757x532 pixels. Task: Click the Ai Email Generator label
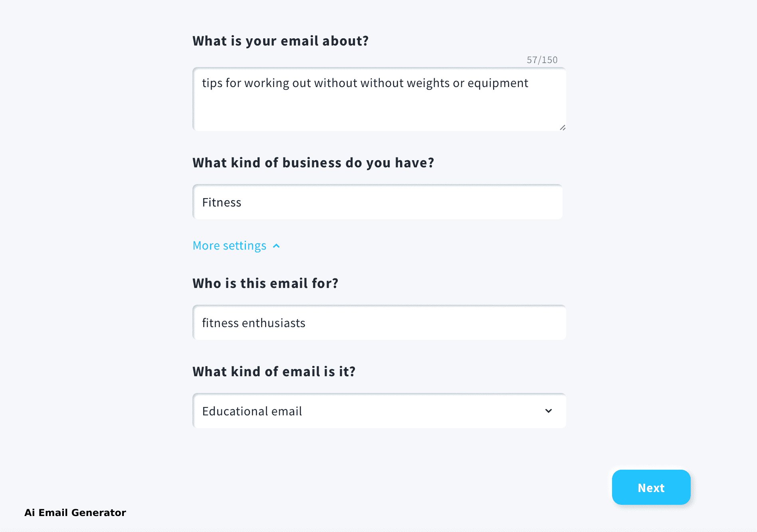click(75, 512)
